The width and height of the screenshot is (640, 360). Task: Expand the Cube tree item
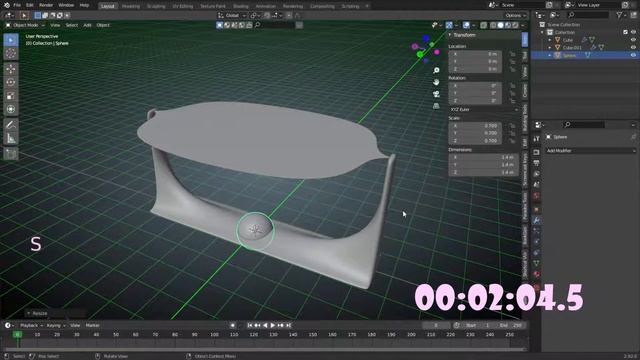[550, 40]
